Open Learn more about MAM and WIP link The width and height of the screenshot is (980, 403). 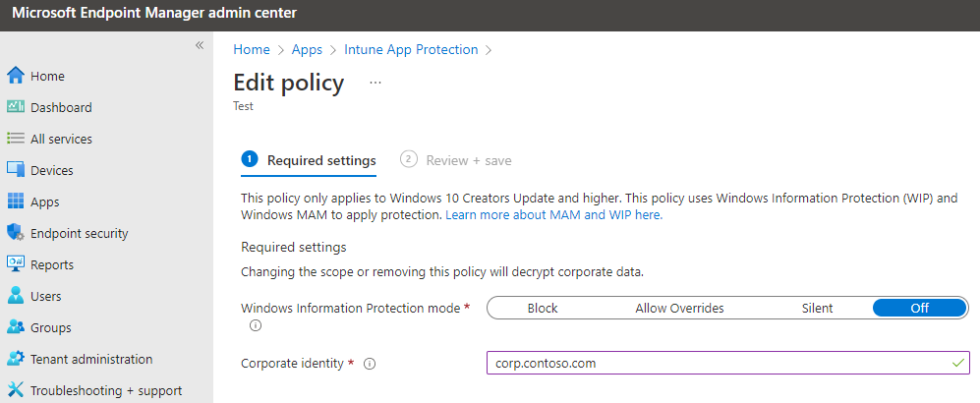553,214
